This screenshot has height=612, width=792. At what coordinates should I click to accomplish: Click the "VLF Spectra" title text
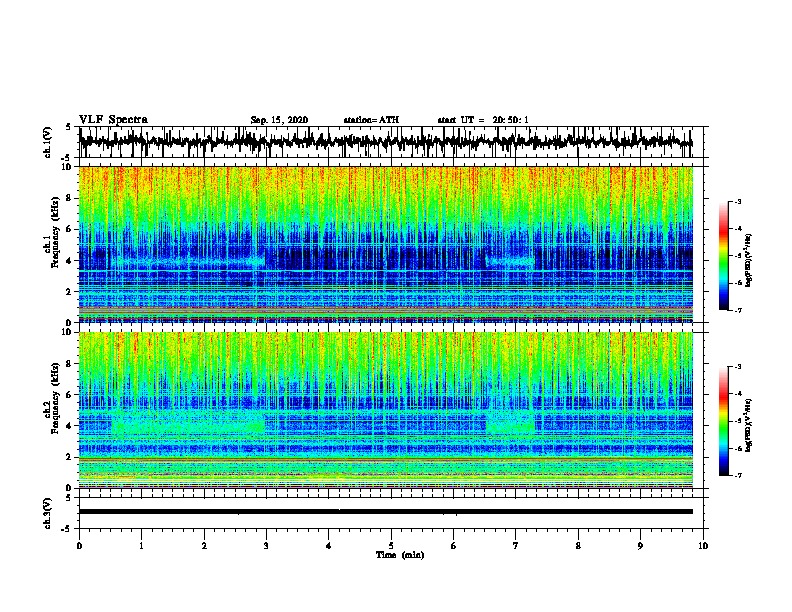click(113, 120)
